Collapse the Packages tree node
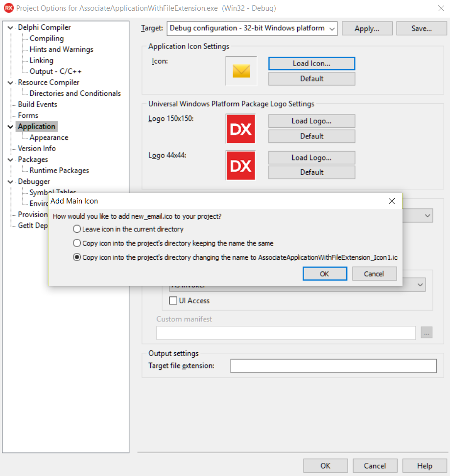 [x=10, y=159]
